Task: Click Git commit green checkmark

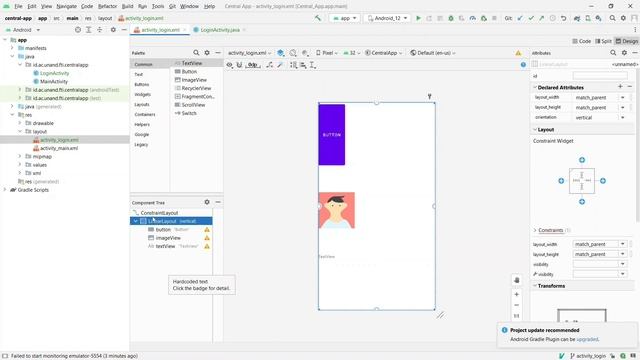Action: 531,18
